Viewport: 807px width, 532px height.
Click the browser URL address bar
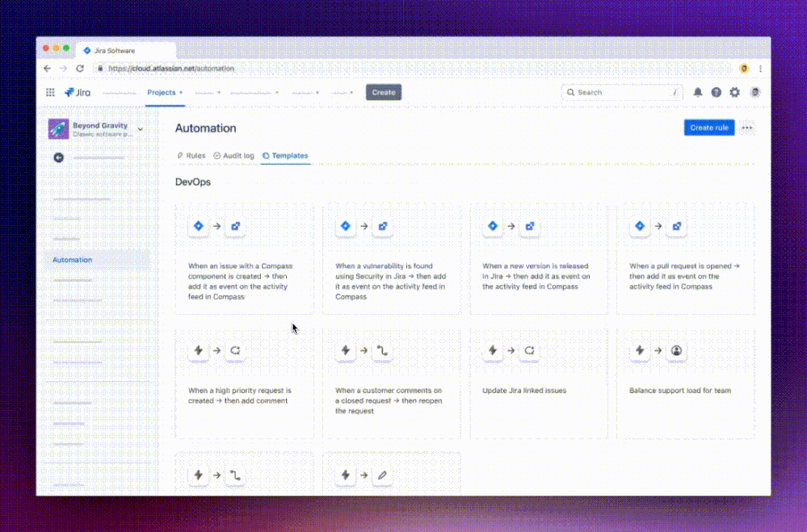(412, 69)
